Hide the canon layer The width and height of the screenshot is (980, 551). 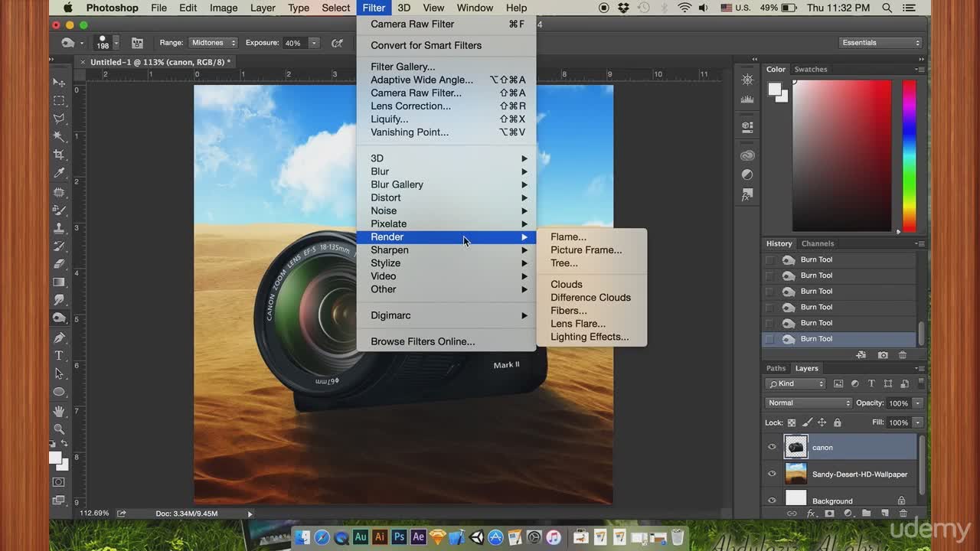(772, 447)
